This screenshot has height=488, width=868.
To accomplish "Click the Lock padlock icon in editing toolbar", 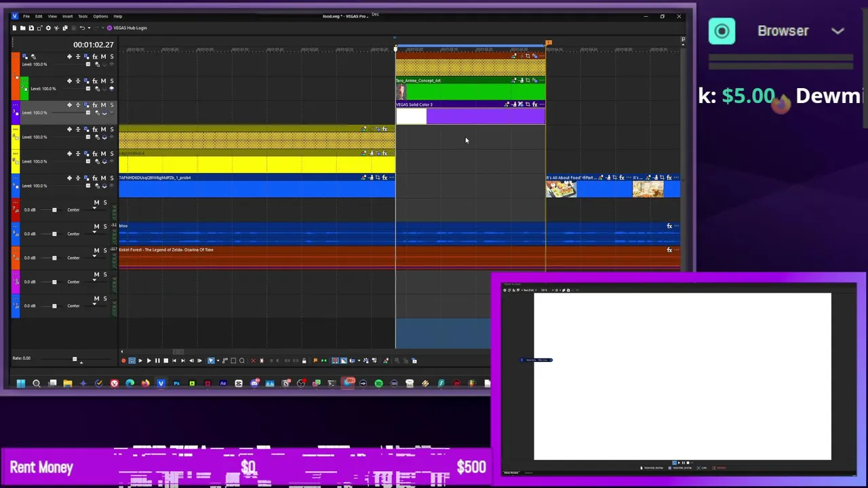I will (304, 361).
